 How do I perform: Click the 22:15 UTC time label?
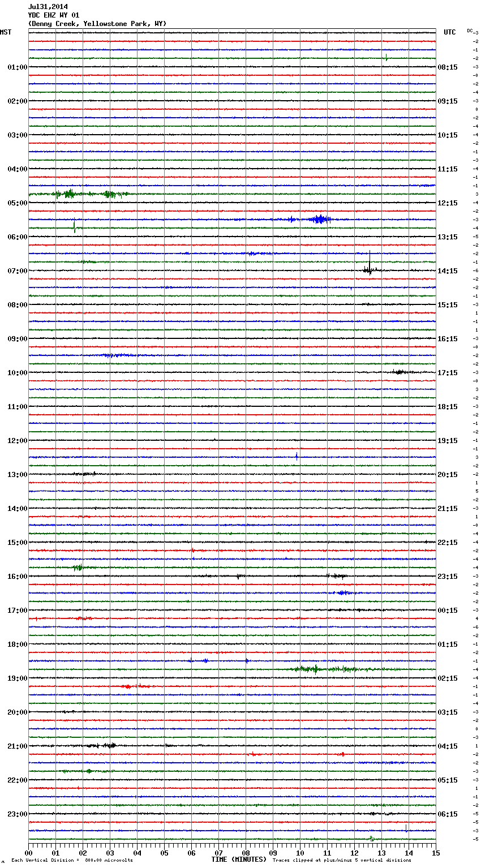coord(448,543)
